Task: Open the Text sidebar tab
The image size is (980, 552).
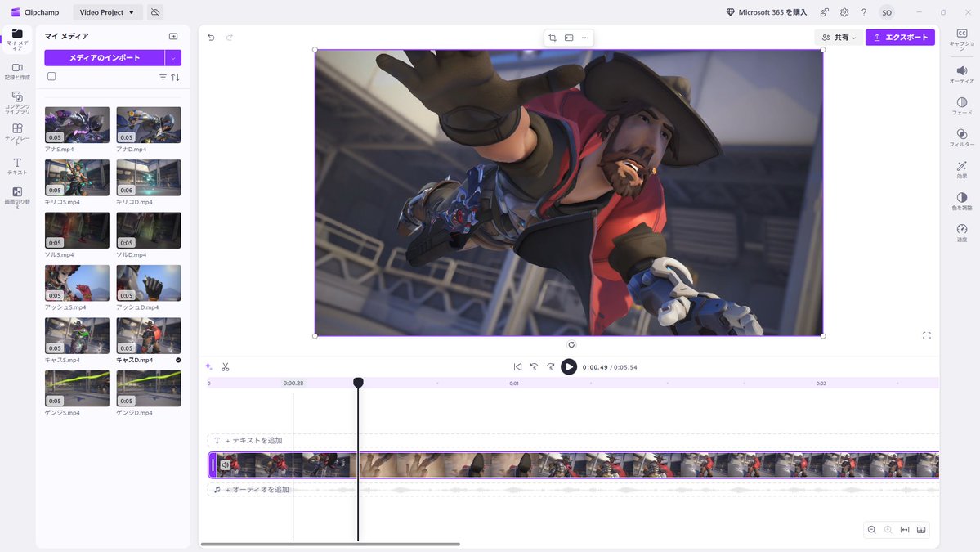Action: [x=17, y=166]
